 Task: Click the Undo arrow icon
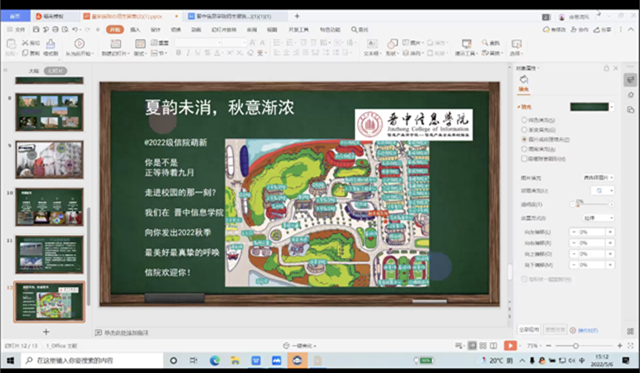(x=75, y=29)
